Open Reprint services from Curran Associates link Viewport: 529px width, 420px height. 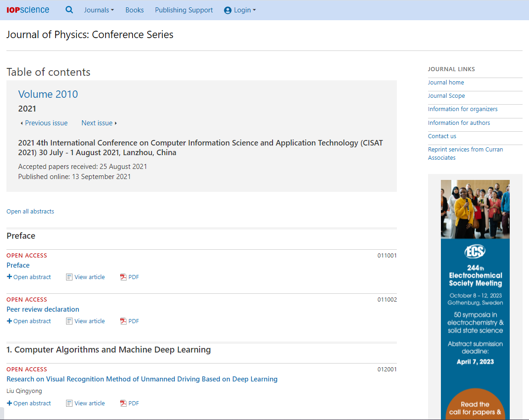[465, 154]
